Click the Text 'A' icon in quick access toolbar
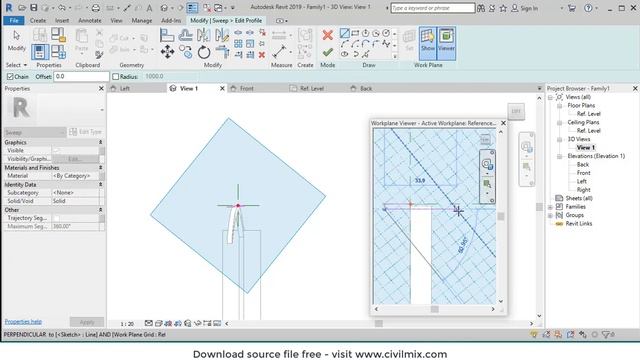The height and width of the screenshot is (360, 640). [149, 8]
